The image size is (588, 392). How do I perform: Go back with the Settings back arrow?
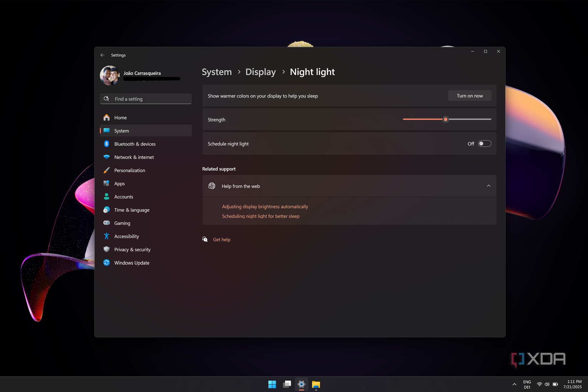point(103,55)
